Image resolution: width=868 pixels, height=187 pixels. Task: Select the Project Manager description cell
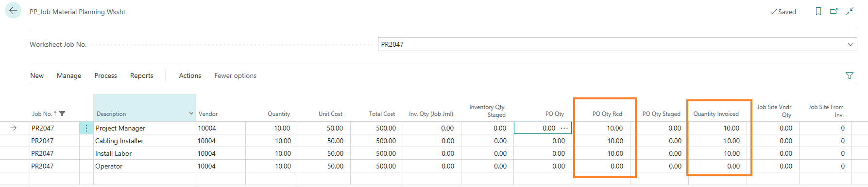coord(145,128)
